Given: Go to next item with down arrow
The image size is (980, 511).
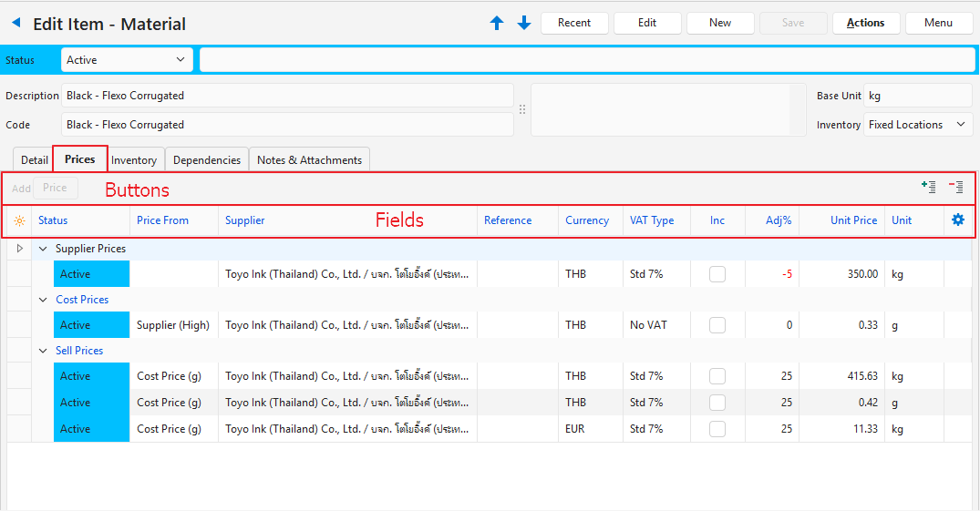Looking at the screenshot, I should [x=524, y=24].
